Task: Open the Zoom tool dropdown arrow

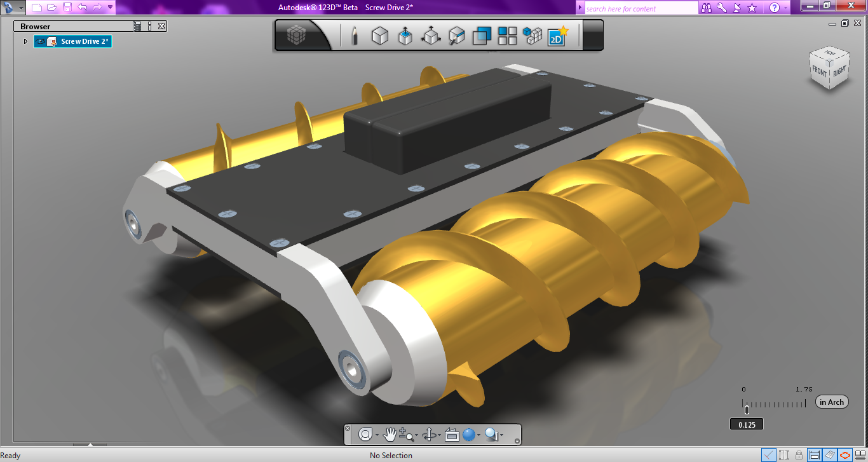Action: (417, 435)
